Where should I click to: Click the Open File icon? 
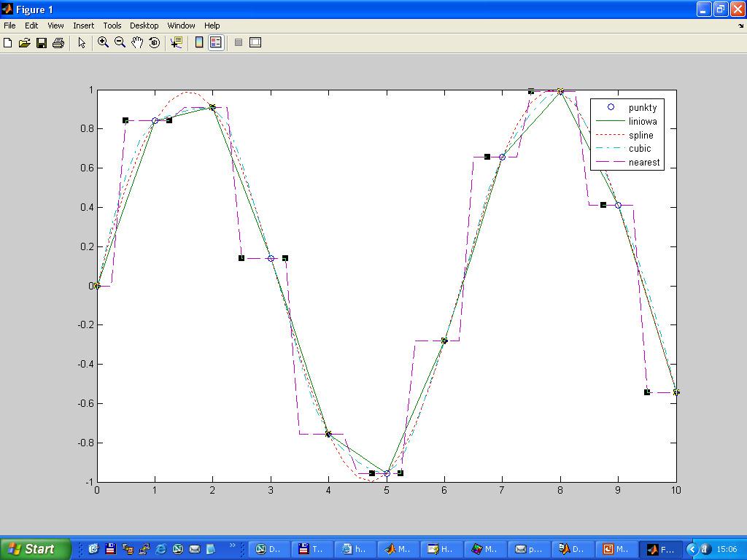pos(24,43)
